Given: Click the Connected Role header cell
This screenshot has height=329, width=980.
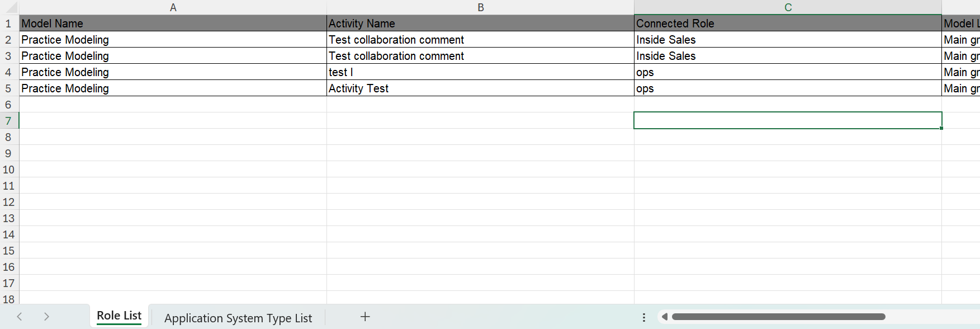Looking at the screenshot, I should pos(788,23).
